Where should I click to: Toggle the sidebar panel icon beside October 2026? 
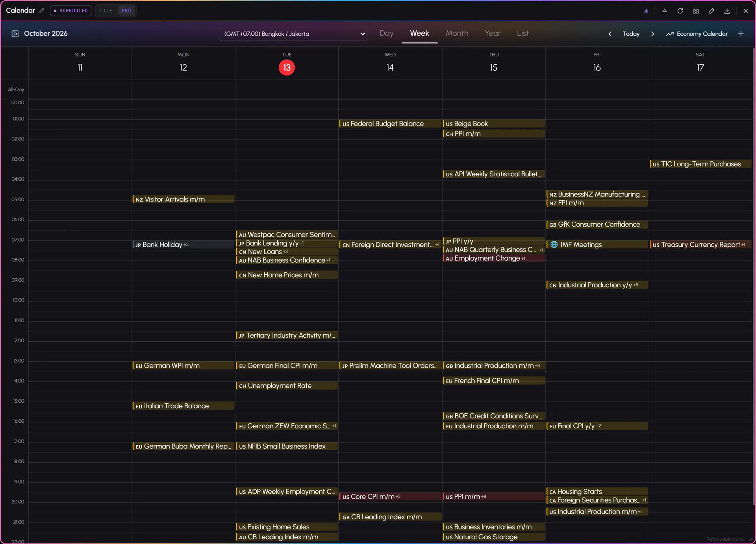pyautogui.click(x=15, y=34)
